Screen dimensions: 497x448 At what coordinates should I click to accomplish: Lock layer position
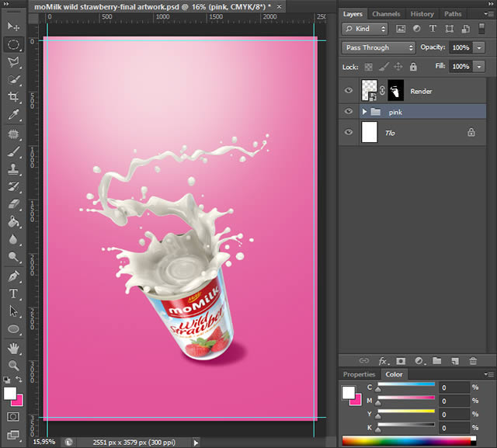coord(398,67)
